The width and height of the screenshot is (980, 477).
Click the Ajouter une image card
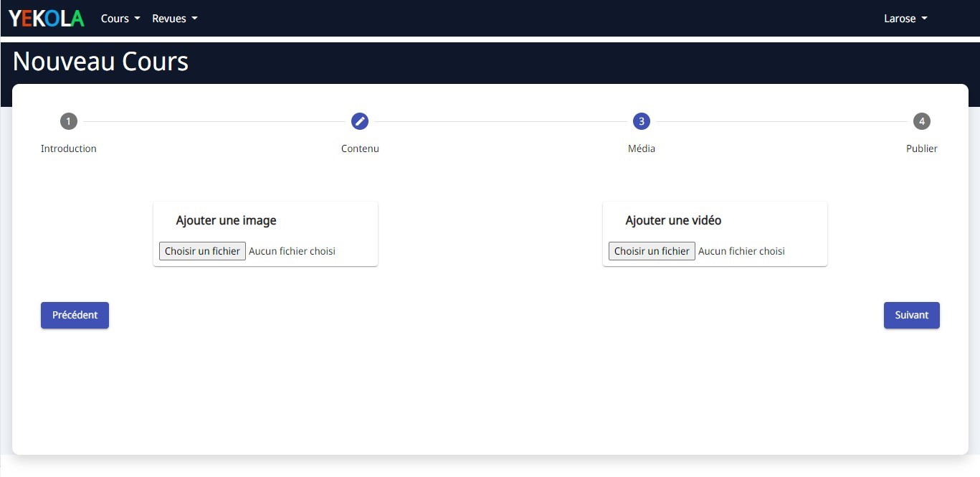coord(265,233)
